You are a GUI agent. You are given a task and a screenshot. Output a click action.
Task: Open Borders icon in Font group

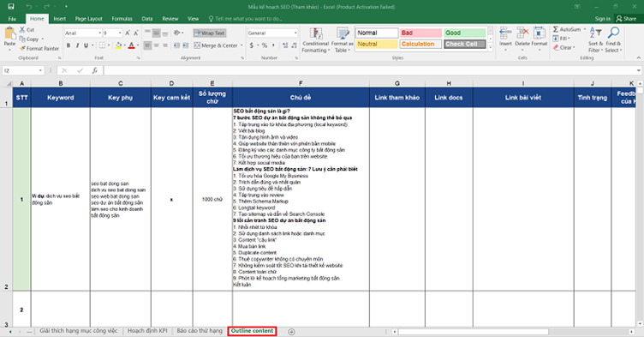102,45
